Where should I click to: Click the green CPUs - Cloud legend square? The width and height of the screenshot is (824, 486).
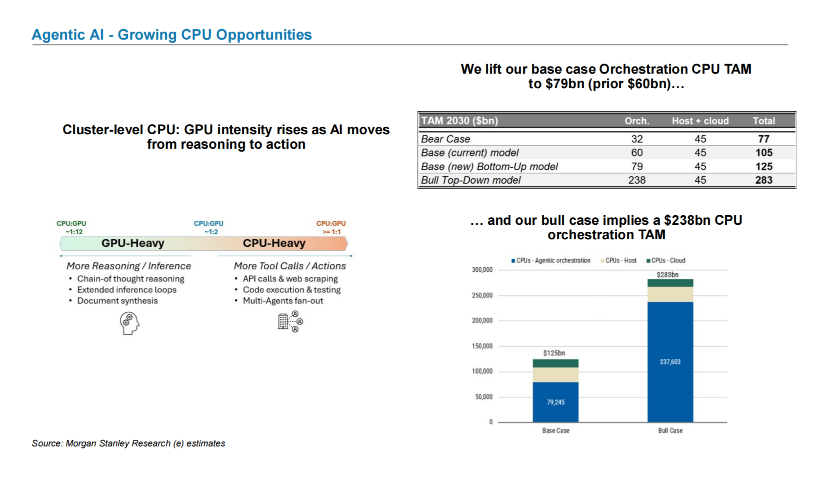coord(648,261)
